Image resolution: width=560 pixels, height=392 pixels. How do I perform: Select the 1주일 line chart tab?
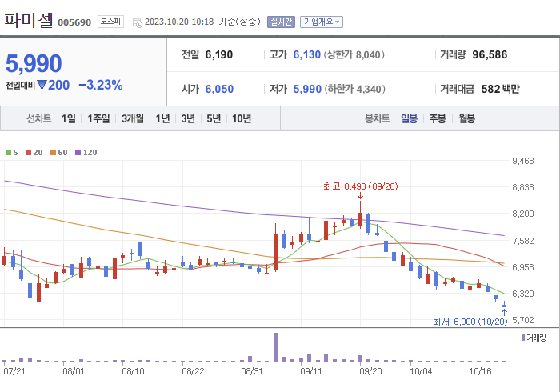click(98, 118)
